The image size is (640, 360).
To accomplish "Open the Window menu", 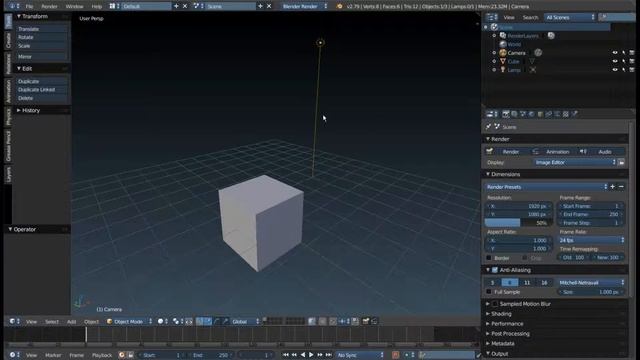I will point(74,7).
